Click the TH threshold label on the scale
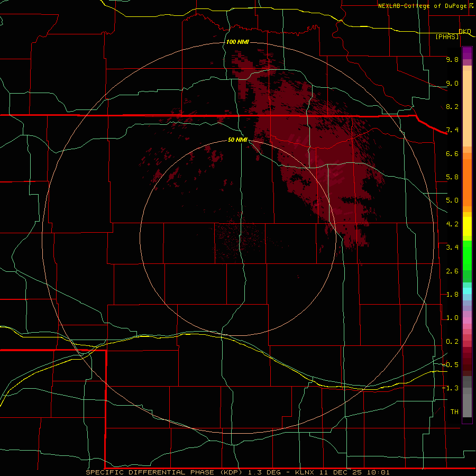The image size is (476, 476). [x=454, y=412]
